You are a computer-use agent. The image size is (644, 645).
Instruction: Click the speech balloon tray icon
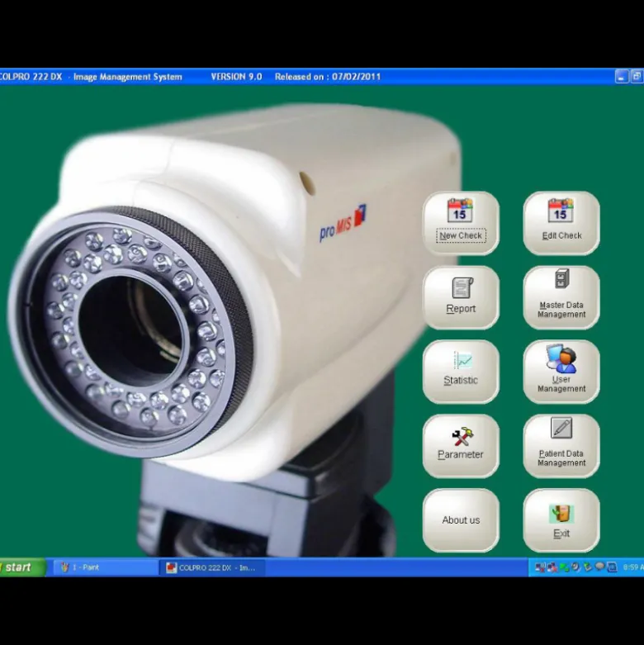600,566
